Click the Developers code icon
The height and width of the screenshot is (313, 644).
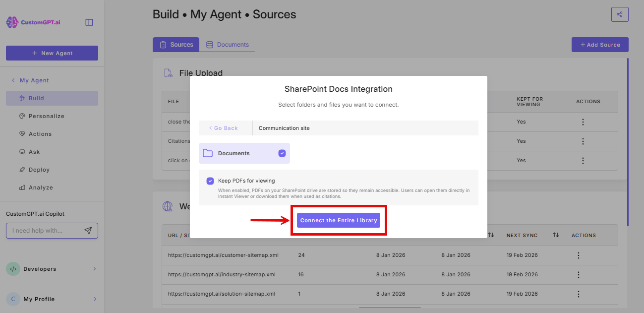tap(13, 269)
